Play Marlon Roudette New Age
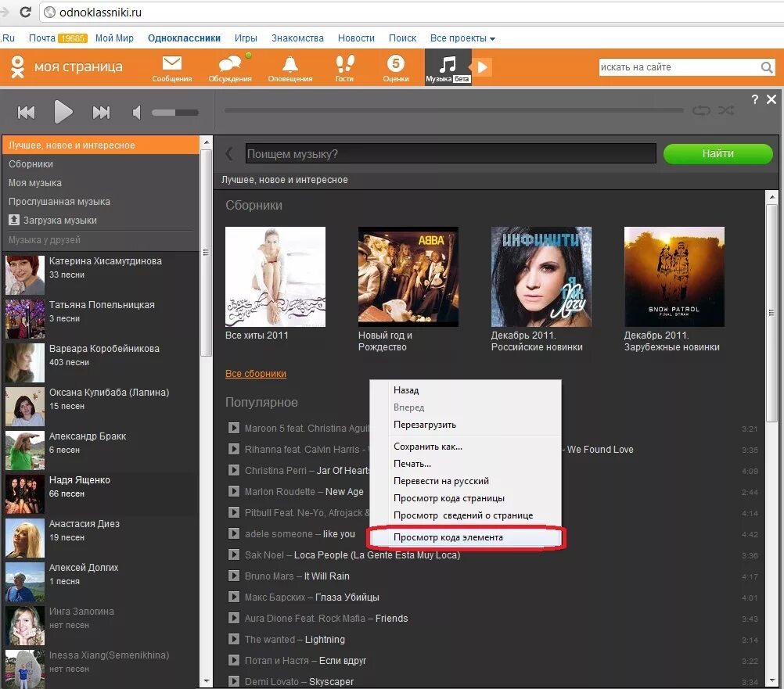Viewport: 784px width, 689px height. pos(233,491)
